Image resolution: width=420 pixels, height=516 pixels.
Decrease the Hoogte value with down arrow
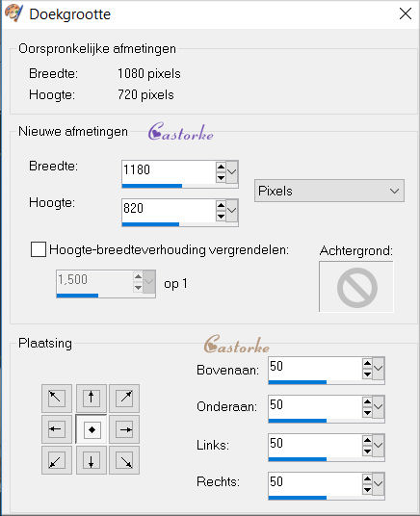pos(221,217)
